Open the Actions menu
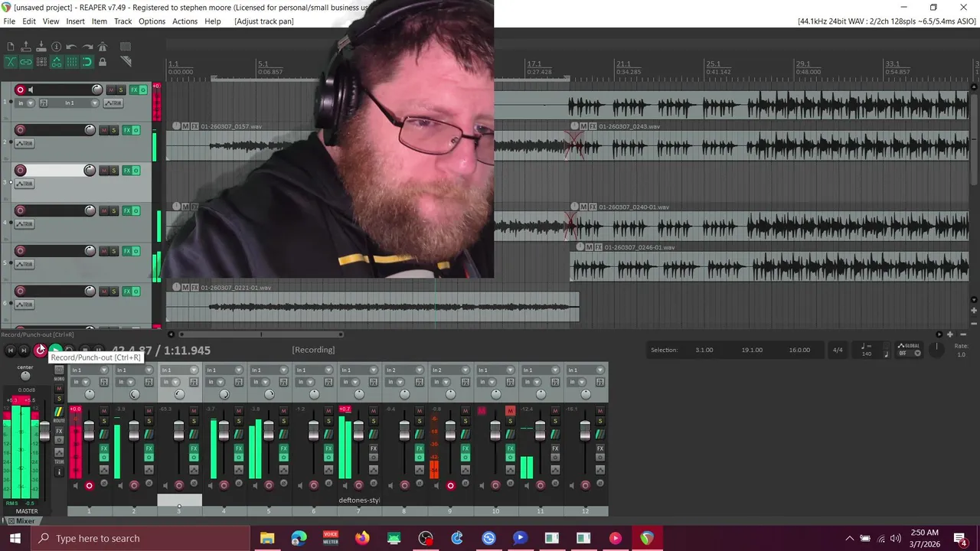 pyautogui.click(x=185, y=21)
